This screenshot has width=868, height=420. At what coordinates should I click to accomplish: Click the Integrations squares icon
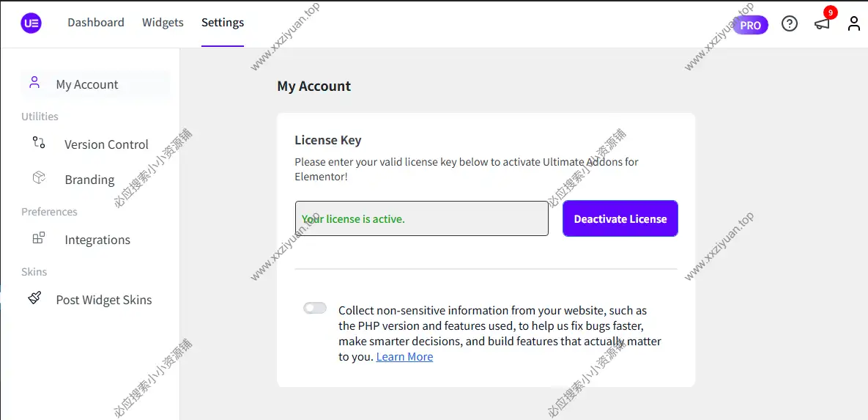click(39, 238)
